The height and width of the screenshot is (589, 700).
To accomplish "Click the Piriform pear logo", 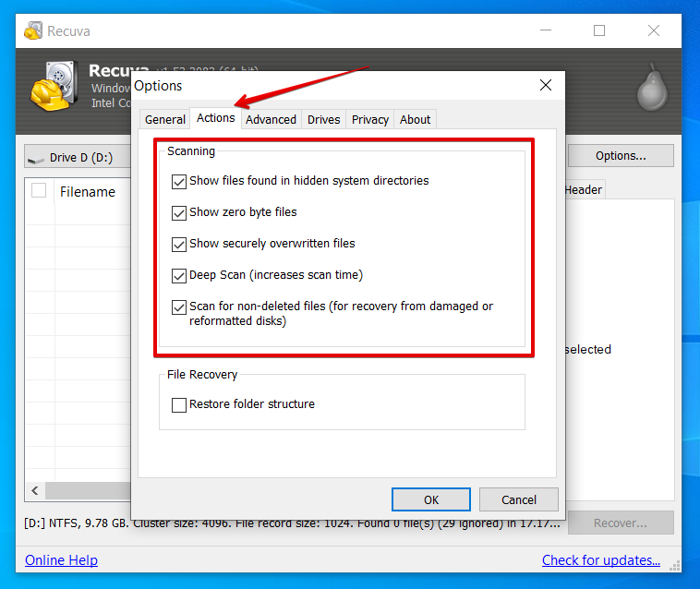I will 652,87.
